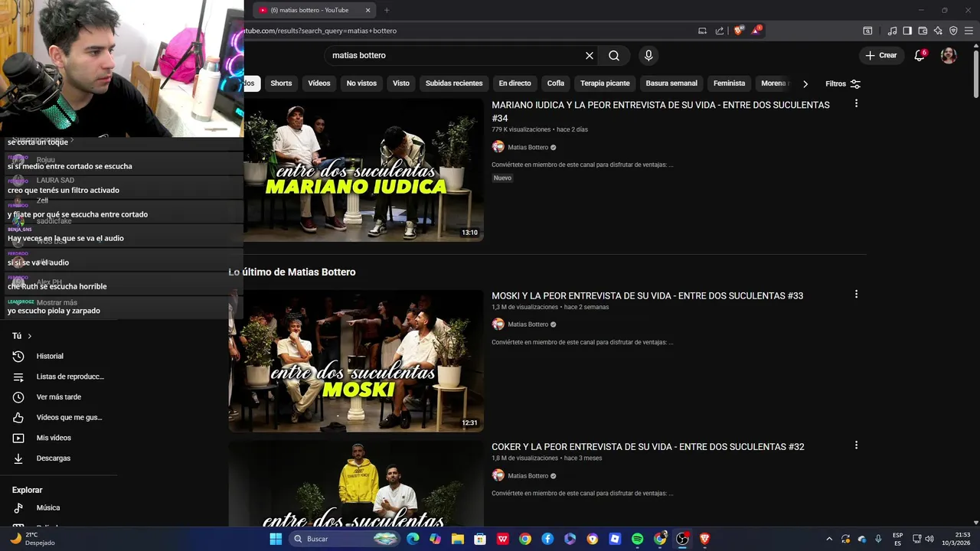
Task: Click the Nuevo badge on Iudica video
Action: (502, 178)
